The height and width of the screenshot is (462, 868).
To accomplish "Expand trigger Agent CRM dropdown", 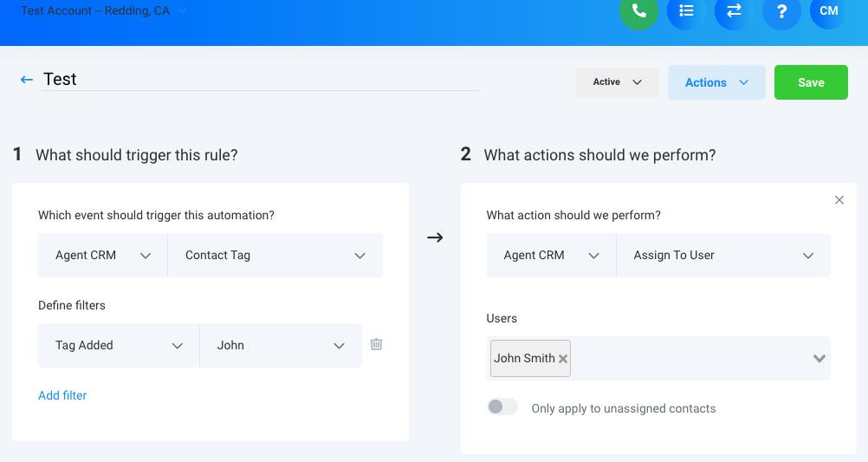I will click(103, 256).
